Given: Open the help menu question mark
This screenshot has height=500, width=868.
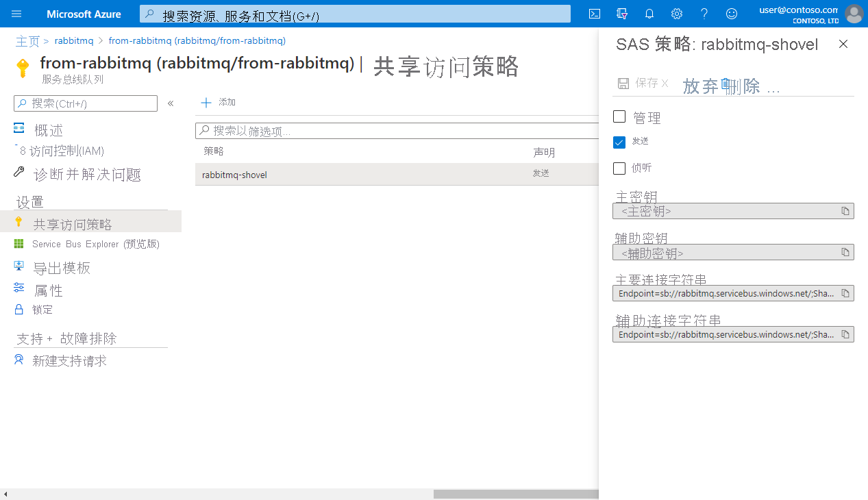Looking at the screenshot, I should tap(704, 14).
